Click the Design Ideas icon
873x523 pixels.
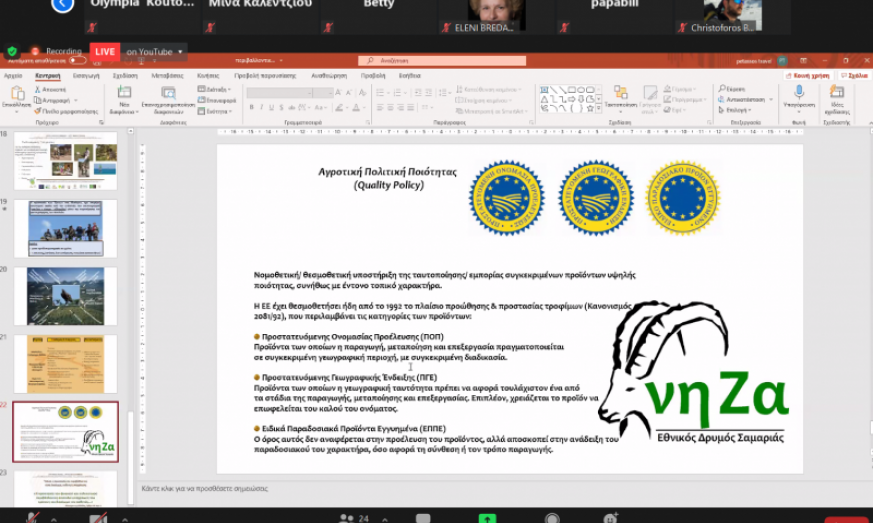(836, 92)
